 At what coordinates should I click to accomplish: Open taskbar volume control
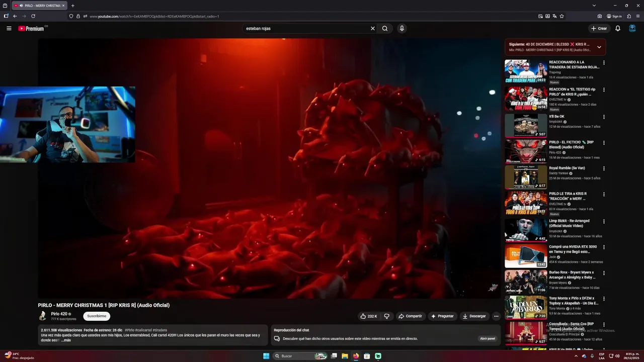[618, 356]
